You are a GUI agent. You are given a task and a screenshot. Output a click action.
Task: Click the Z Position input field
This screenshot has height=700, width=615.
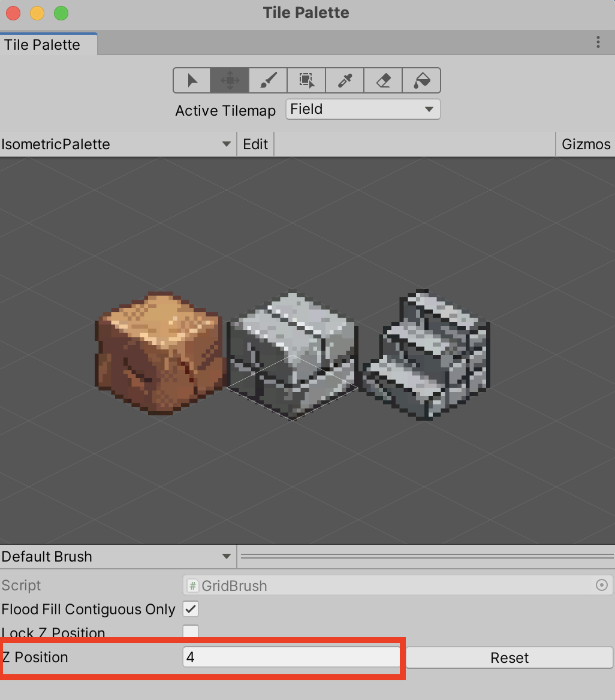pyautogui.click(x=291, y=657)
